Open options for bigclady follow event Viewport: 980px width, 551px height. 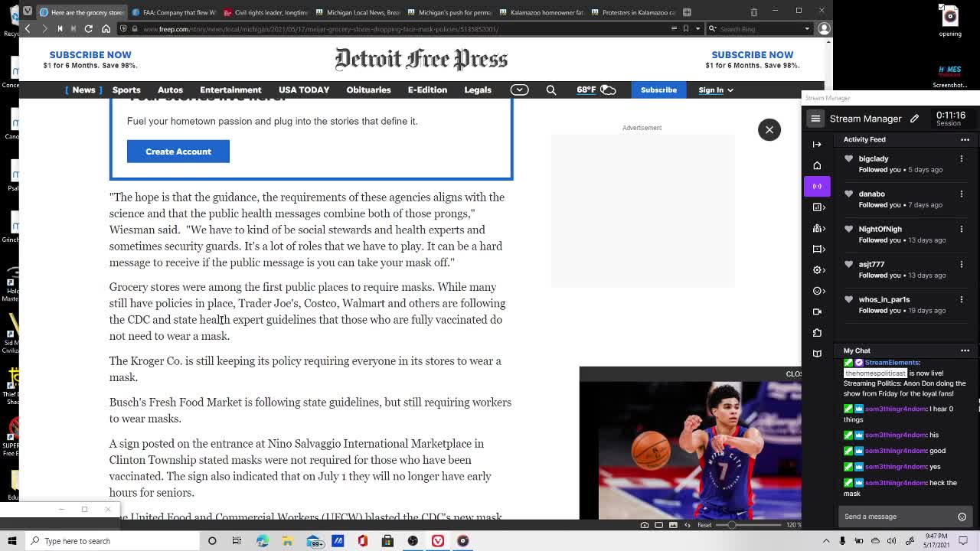tap(962, 158)
